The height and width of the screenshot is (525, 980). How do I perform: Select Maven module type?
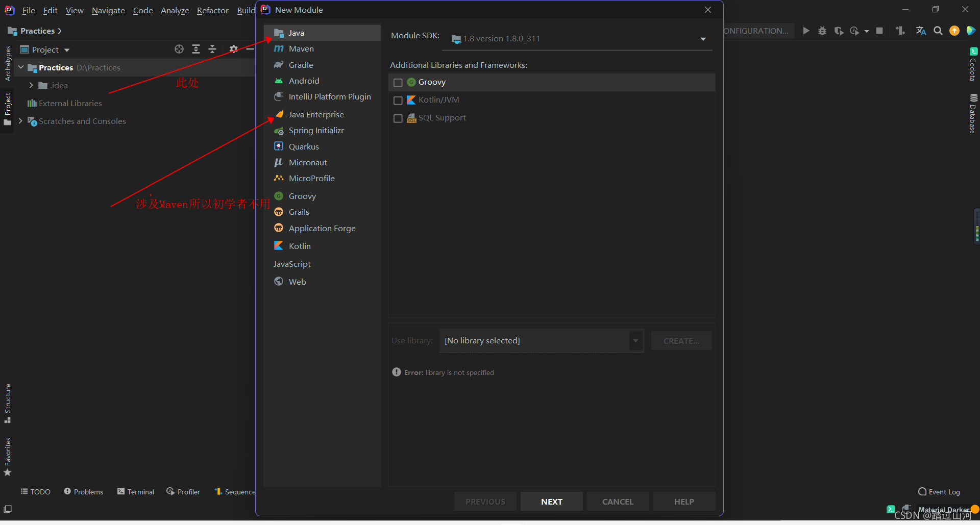(x=322, y=49)
